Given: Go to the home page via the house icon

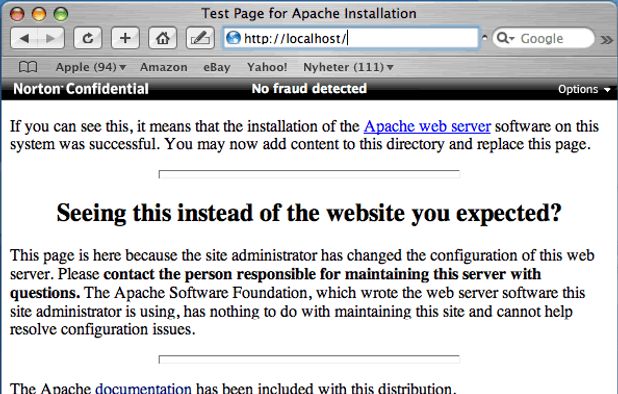Looking at the screenshot, I should (162, 38).
